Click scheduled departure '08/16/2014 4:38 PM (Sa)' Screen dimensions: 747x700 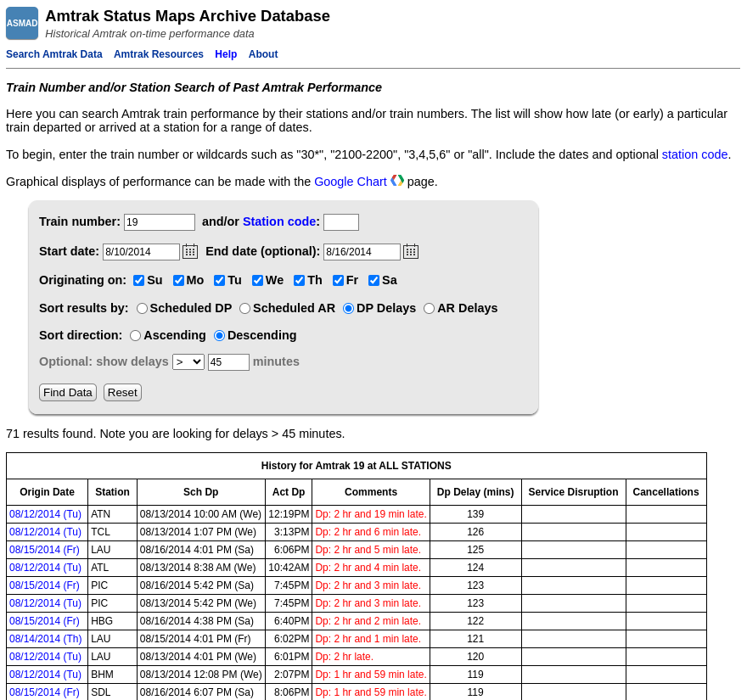(197, 621)
